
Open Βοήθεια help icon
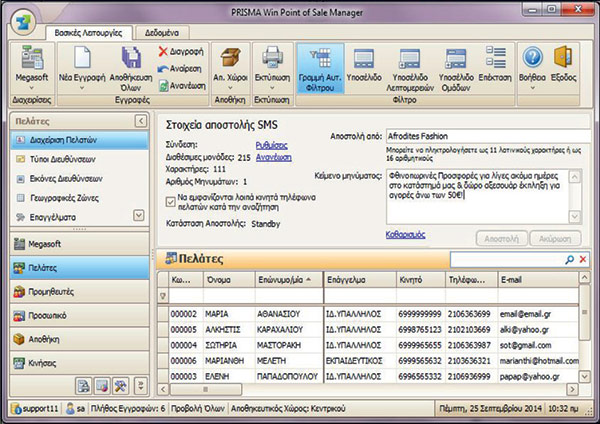pyautogui.click(x=532, y=57)
